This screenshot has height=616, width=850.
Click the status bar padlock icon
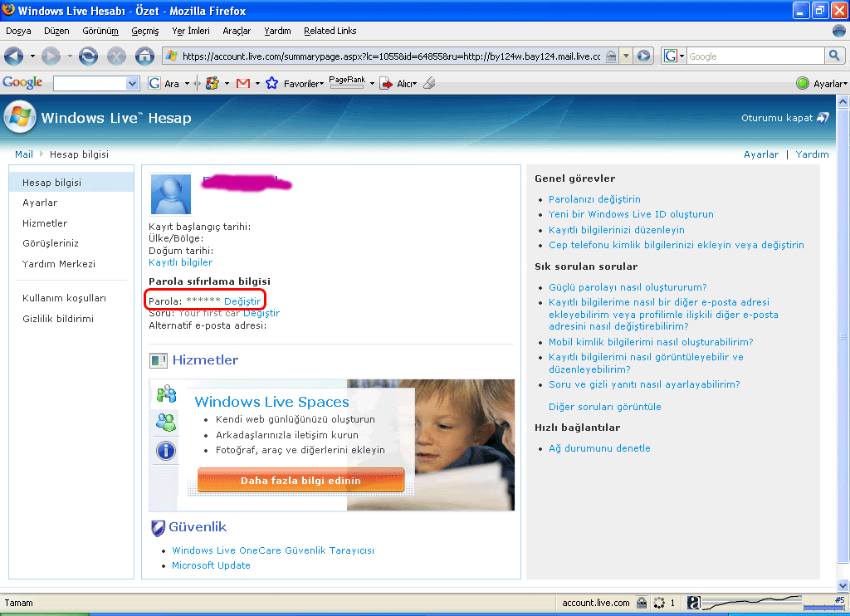[x=642, y=603]
